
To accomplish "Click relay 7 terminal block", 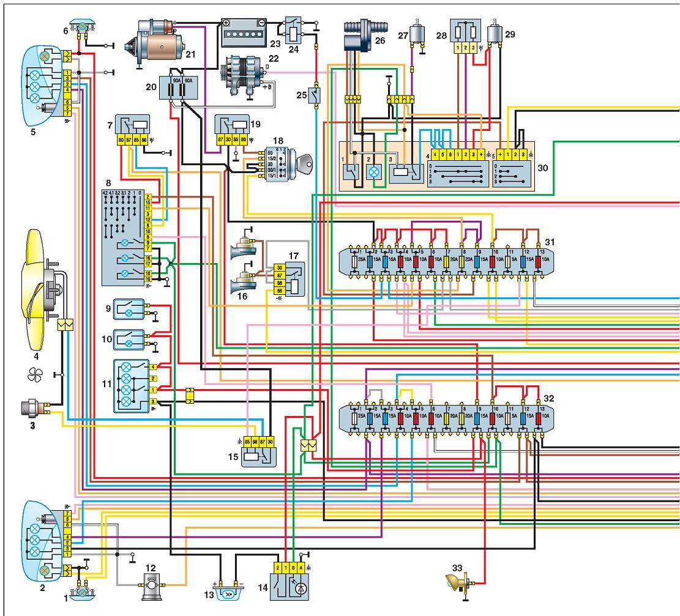I will coord(132,130).
